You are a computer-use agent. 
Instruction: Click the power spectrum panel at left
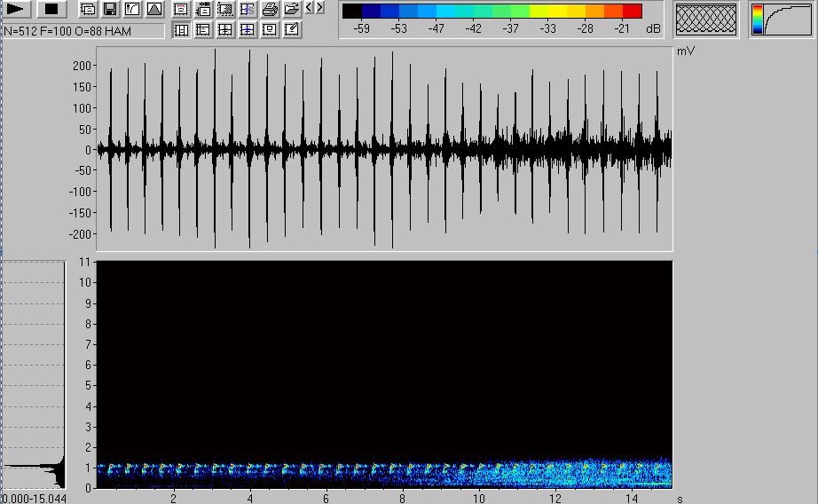coord(34,373)
